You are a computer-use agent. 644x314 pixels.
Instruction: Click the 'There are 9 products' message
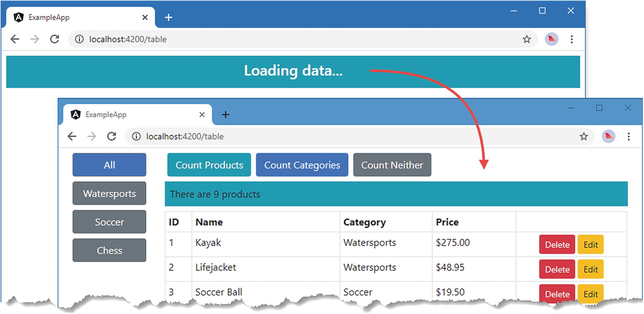pyautogui.click(x=215, y=194)
